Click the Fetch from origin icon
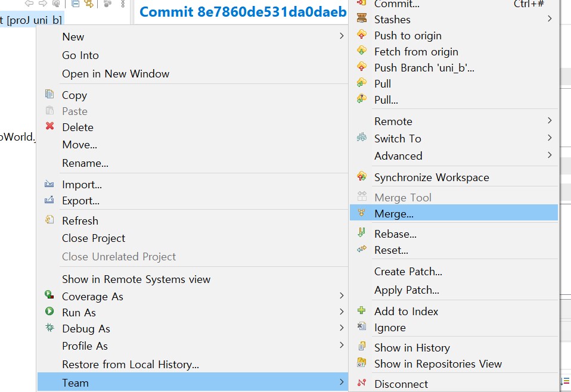Image resolution: width=571 pixels, height=392 pixels. (362, 51)
